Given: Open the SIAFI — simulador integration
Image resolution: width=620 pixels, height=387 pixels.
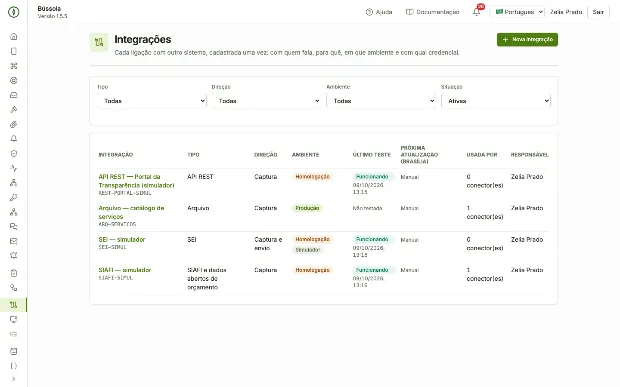Looking at the screenshot, I should (x=125, y=270).
